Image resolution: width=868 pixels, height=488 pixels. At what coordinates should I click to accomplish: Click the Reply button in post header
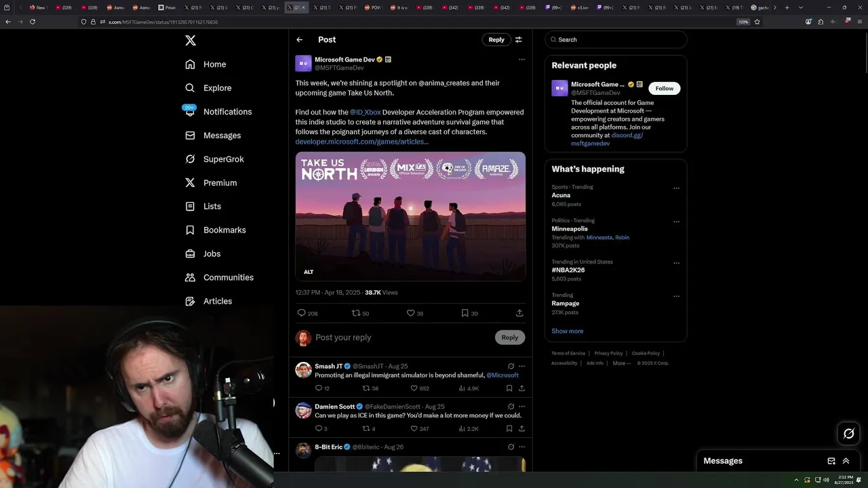coord(496,40)
